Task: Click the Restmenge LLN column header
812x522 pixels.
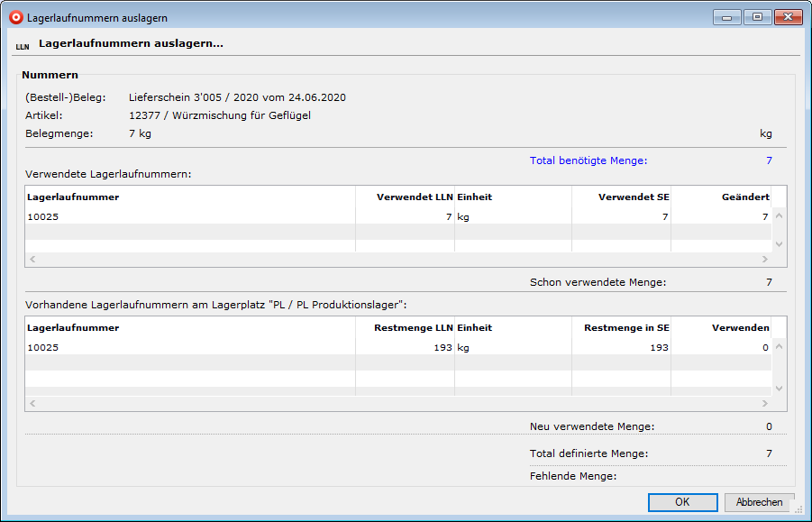Action: coord(405,327)
